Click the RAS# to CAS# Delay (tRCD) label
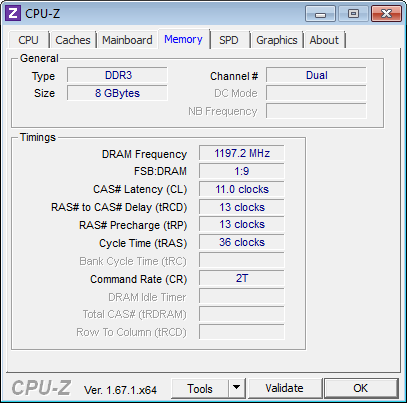The image size is (407, 403). (x=119, y=207)
